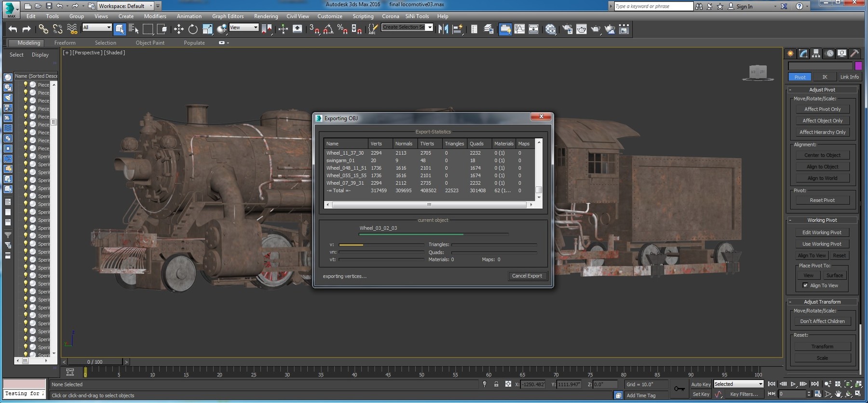This screenshot has width=868, height=403.
Task: Open the Render Setup teapot icon
Action: click(568, 29)
